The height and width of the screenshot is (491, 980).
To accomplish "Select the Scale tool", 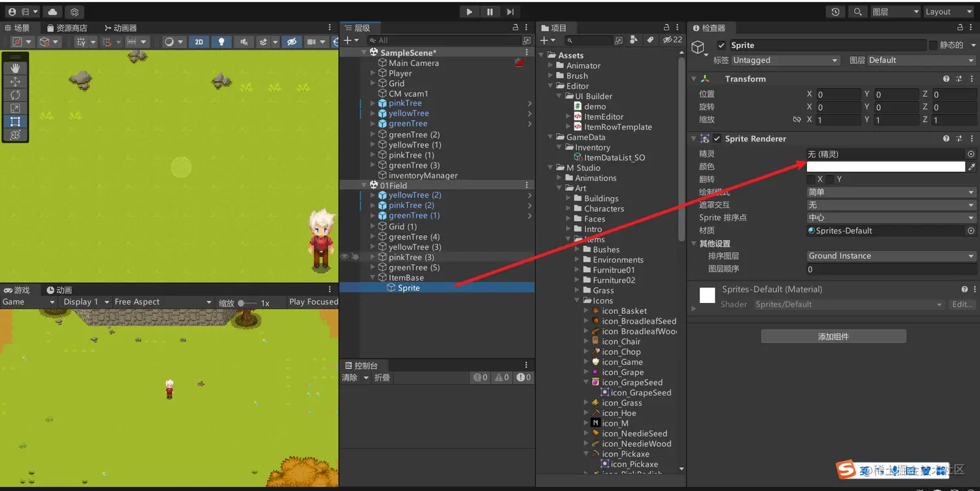I will click(16, 108).
